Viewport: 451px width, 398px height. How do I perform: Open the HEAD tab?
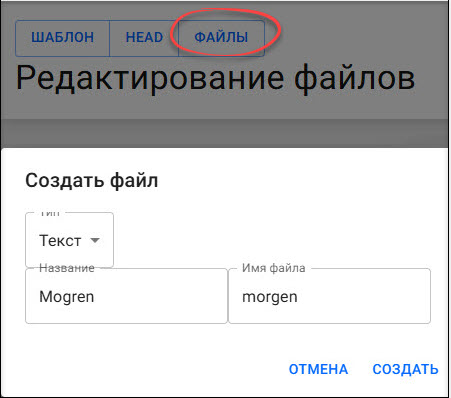144,38
